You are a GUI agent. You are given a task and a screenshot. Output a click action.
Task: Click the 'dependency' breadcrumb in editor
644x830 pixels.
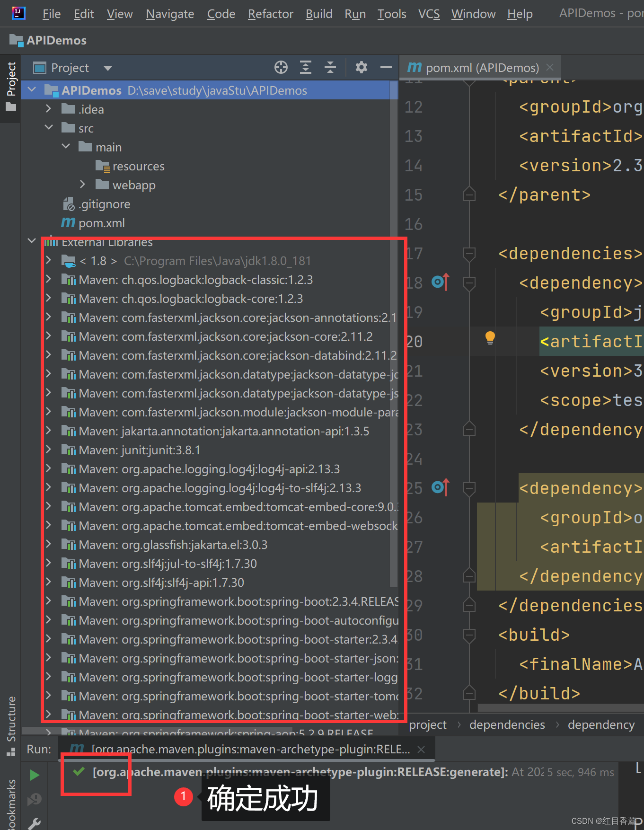(x=601, y=724)
